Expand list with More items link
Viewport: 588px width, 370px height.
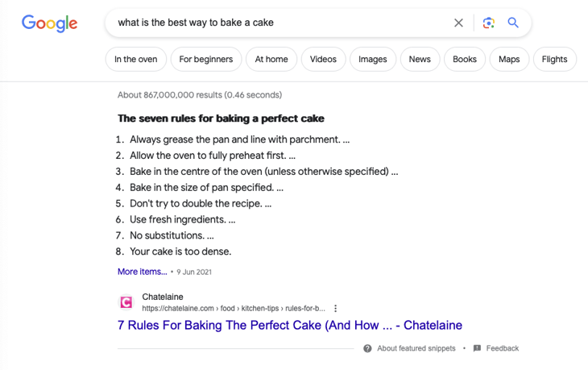coord(143,272)
